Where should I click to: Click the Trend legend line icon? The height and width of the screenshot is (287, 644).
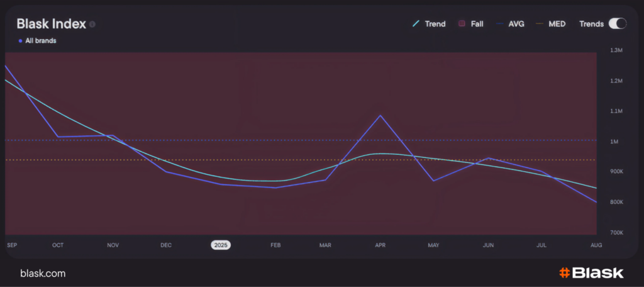(x=416, y=24)
